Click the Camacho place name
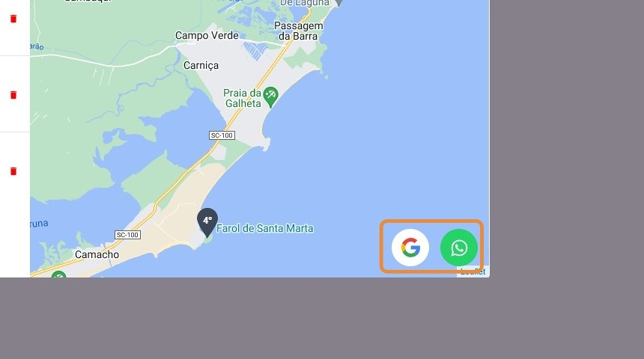Image resolution: width=644 pixels, height=359 pixels. 97,254
